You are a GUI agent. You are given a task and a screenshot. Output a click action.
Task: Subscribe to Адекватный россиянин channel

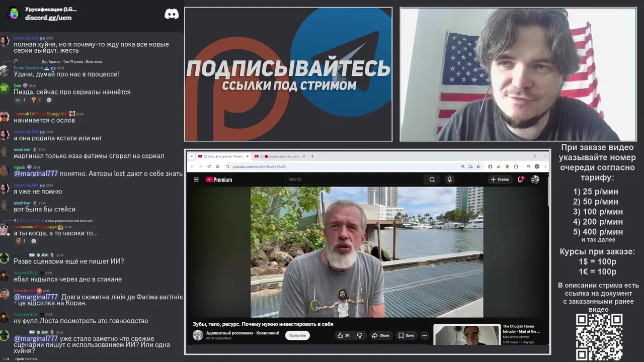[297, 335]
